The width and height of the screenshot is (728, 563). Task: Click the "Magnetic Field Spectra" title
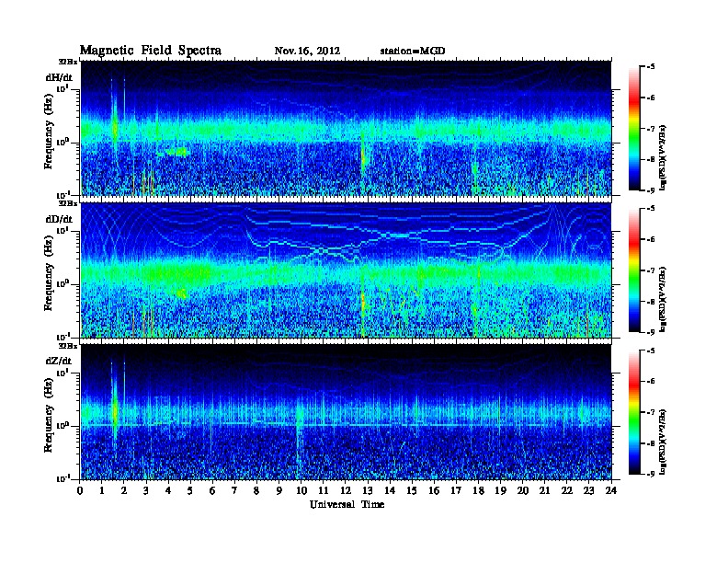pyautogui.click(x=151, y=51)
